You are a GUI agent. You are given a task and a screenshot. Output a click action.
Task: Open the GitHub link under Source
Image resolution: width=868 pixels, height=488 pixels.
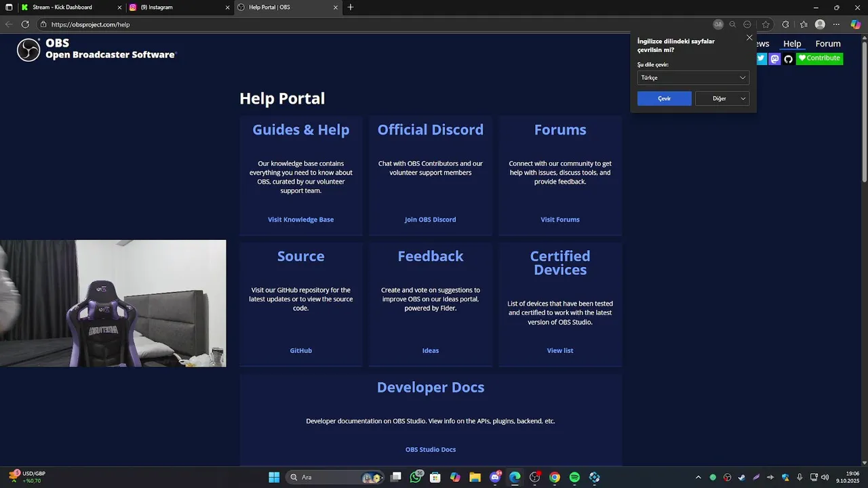301,350
